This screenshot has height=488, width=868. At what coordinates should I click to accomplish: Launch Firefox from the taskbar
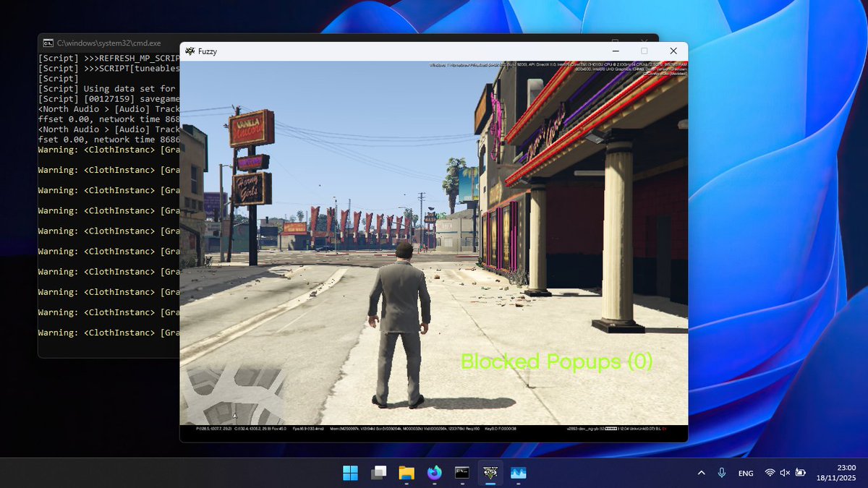pyautogui.click(x=434, y=473)
